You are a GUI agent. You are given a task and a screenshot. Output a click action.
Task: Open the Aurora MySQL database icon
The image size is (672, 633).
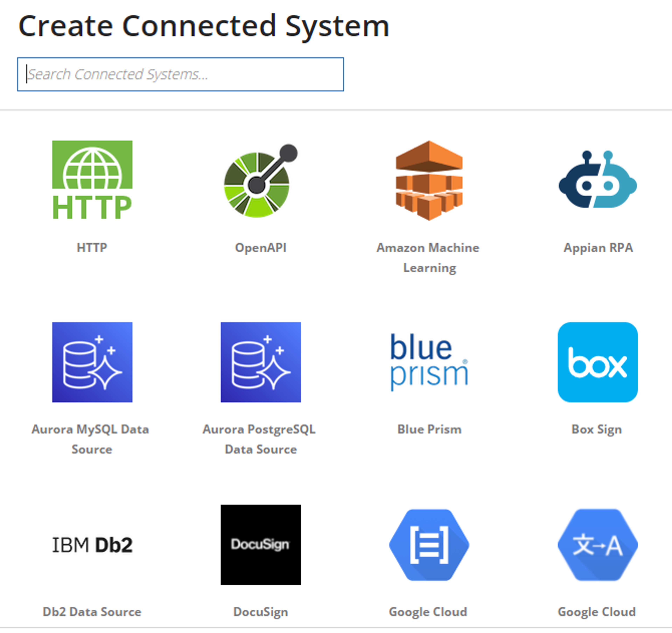pos(92,362)
